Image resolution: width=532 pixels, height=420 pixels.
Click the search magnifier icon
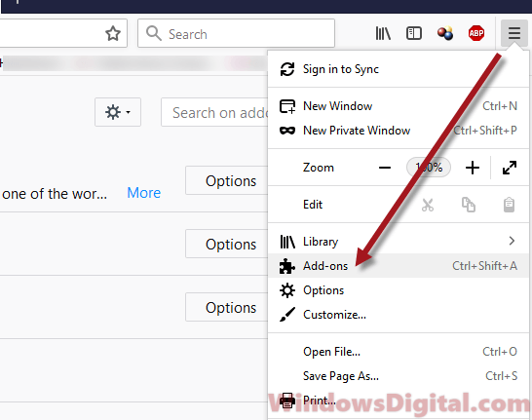(154, 33)
